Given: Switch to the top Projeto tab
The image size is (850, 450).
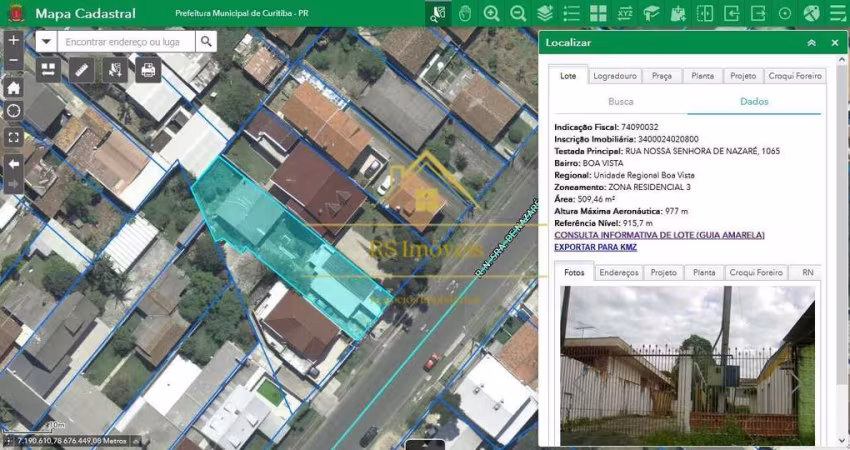Looking at the screenshot, I should click(743, 76).
